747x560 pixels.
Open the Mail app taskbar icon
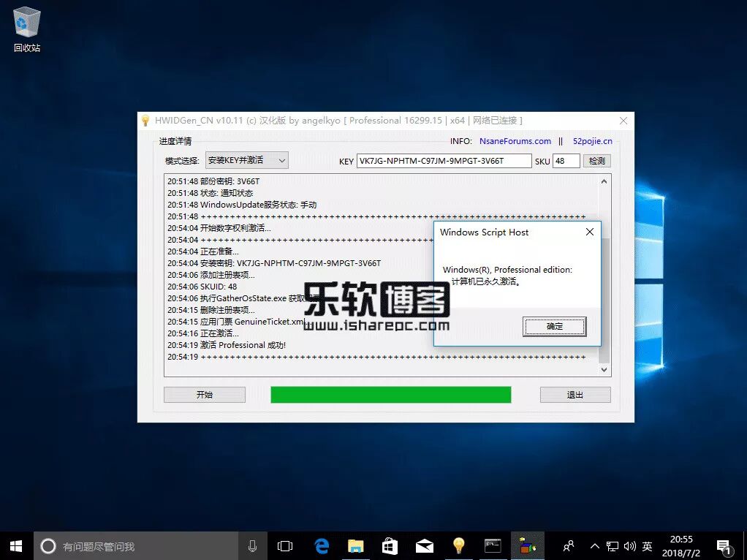tap(424, 546)
